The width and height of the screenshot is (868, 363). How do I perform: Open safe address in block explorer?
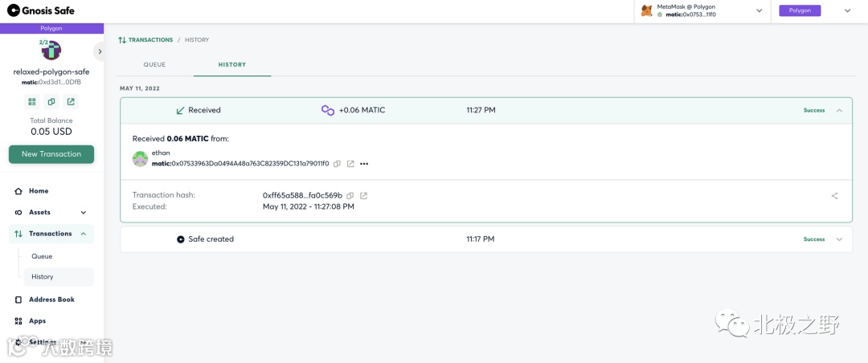click(71, 102)
